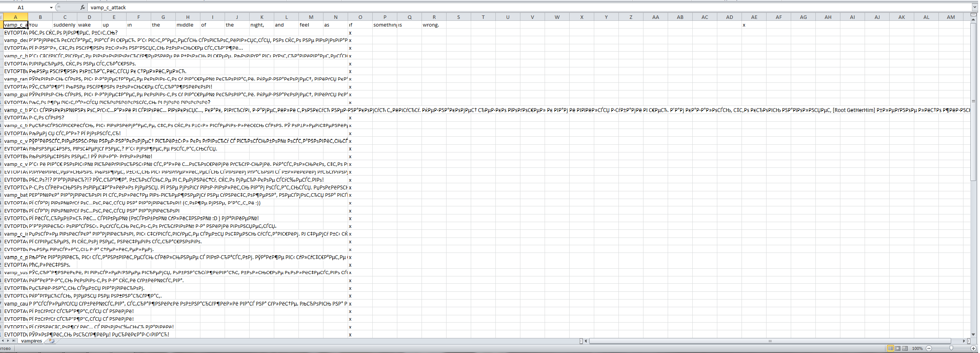Select the cell containing "night,"
980x353 pixels.
pyautogui.click(x=262, y=25)
